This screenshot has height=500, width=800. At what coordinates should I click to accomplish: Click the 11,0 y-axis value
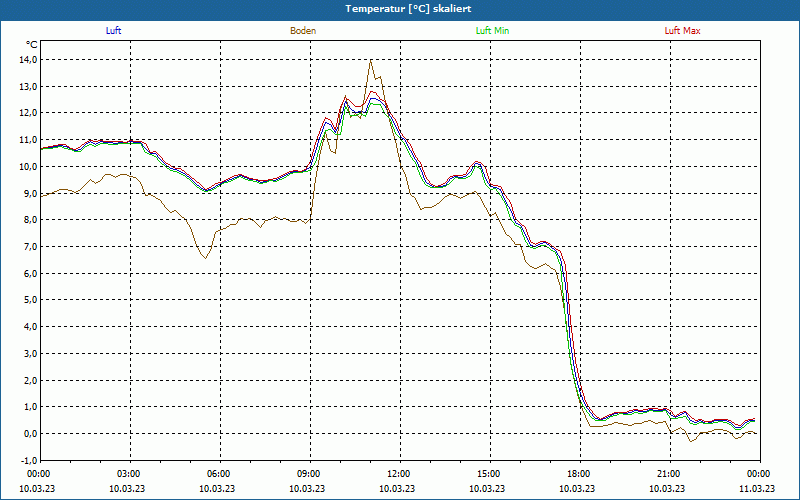[29, 140]
